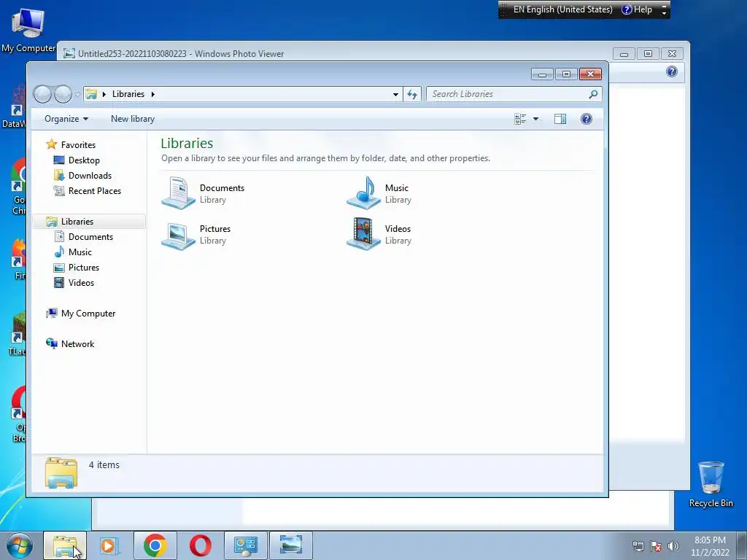
Task: Click arrow after Libraries in address bar
Action: 153,94
